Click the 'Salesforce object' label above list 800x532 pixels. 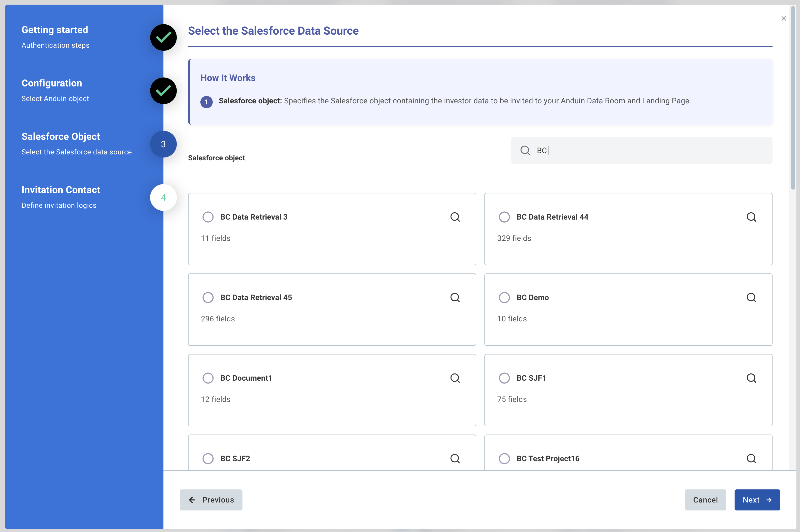click(x=216, y=158)
